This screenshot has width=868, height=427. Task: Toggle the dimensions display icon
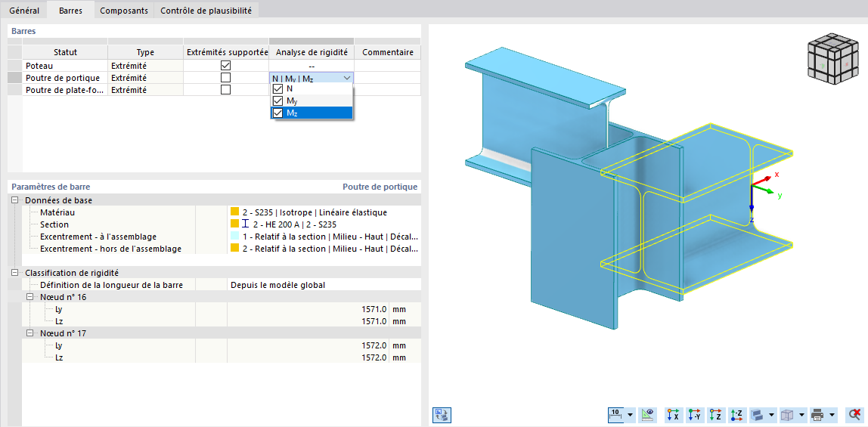coord(615,414)
